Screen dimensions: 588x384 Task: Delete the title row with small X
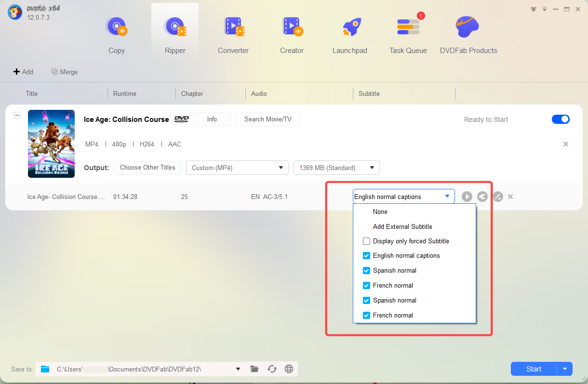[510, 197]
